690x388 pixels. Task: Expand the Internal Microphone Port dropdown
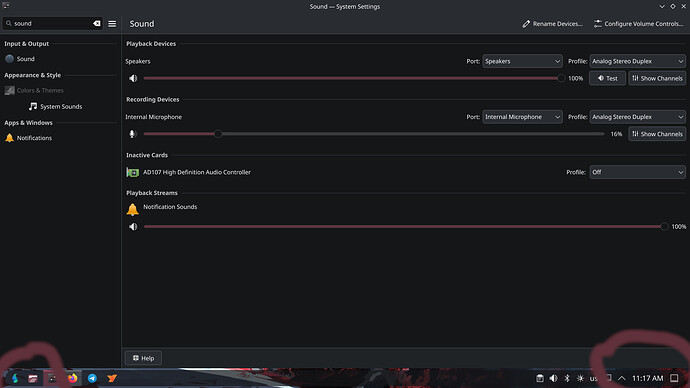click(522, 117)
